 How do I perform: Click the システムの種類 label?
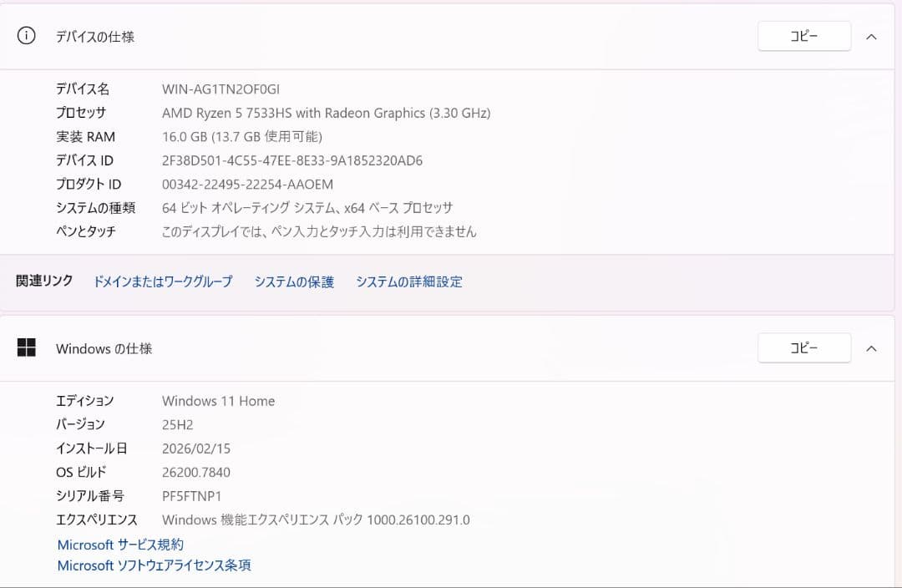coord(95,208)
